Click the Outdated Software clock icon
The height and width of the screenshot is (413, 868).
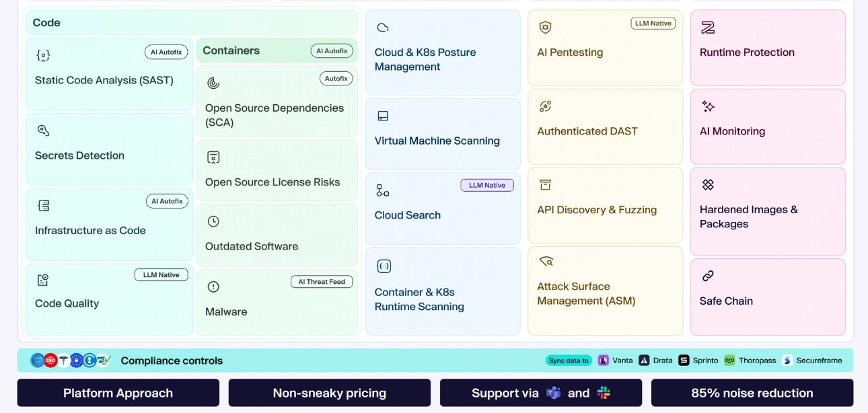click(x=213, y=221)
